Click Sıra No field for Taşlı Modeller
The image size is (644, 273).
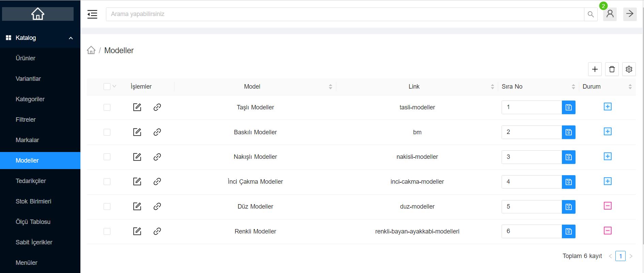(532, 107)
